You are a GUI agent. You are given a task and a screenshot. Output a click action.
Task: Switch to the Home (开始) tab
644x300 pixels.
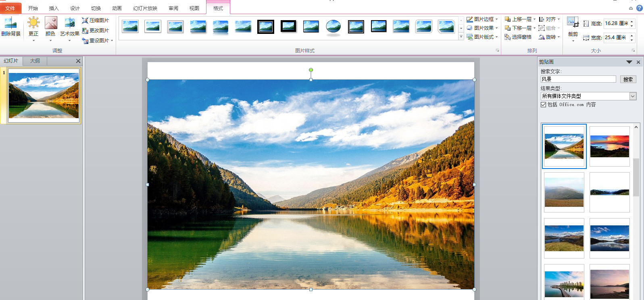click(33, 8)
